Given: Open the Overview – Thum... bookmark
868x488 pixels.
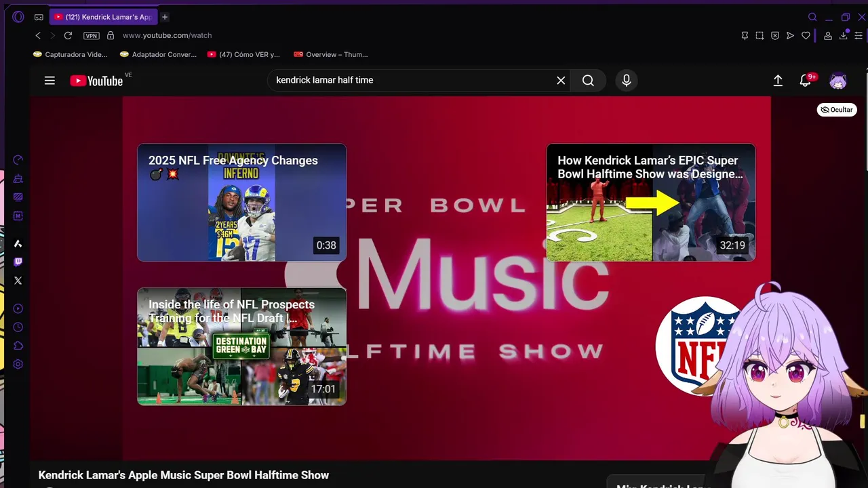Looking at the screenshot, I should coord(331,54).
